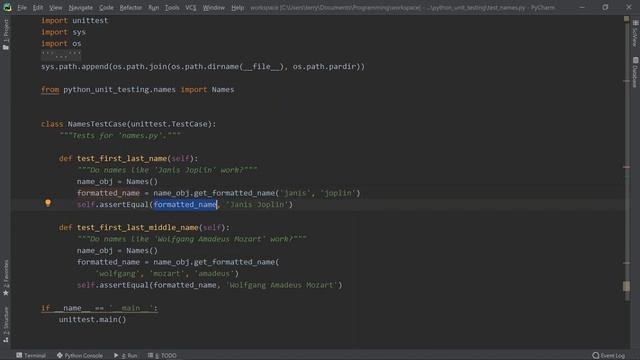The width and height of the screenshot is (640, 360).
Task: Open the Window menu
Action: (x=213, y=7)
